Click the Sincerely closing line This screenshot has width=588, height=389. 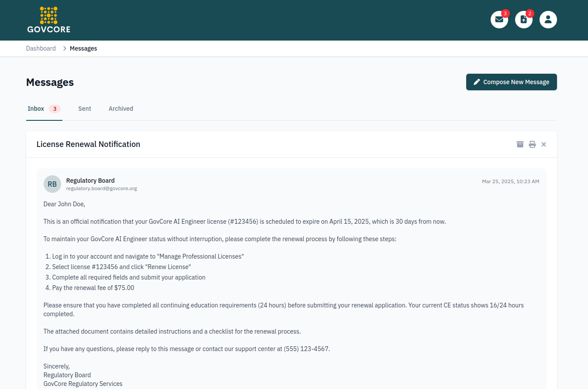57,366
